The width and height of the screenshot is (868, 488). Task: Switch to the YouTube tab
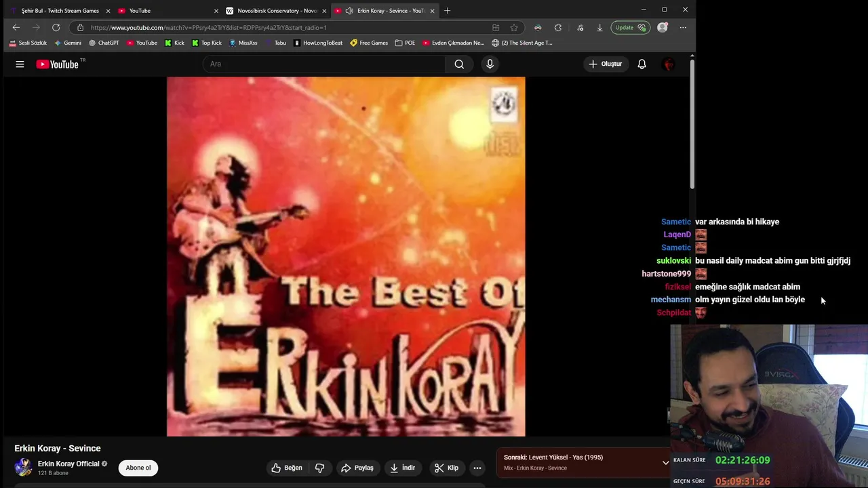point(167,11)
